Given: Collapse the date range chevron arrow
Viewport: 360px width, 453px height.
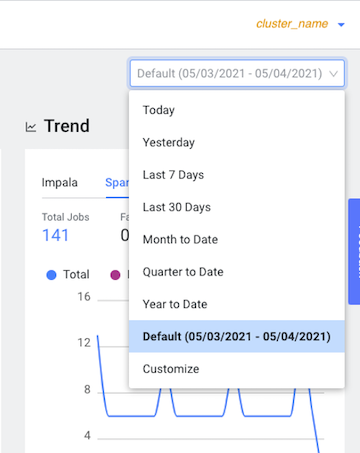Looking at the screenshot, I should pos(334,74).
